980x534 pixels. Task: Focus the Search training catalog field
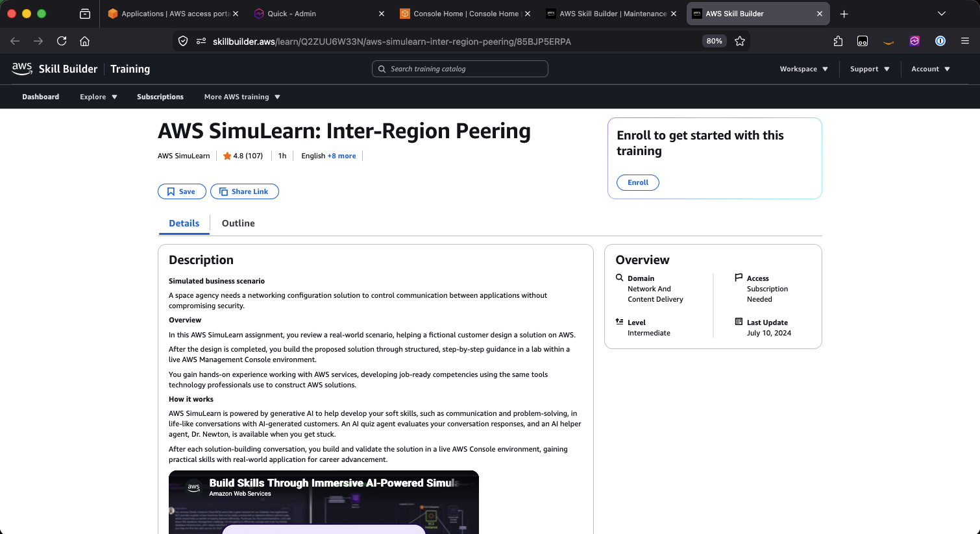point(460,69)
